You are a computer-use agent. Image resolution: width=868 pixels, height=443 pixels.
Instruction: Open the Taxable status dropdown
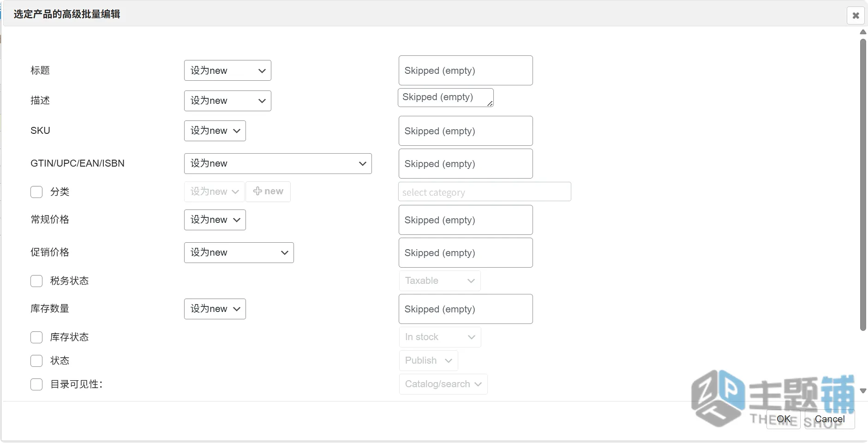click(x=440, y=281)
